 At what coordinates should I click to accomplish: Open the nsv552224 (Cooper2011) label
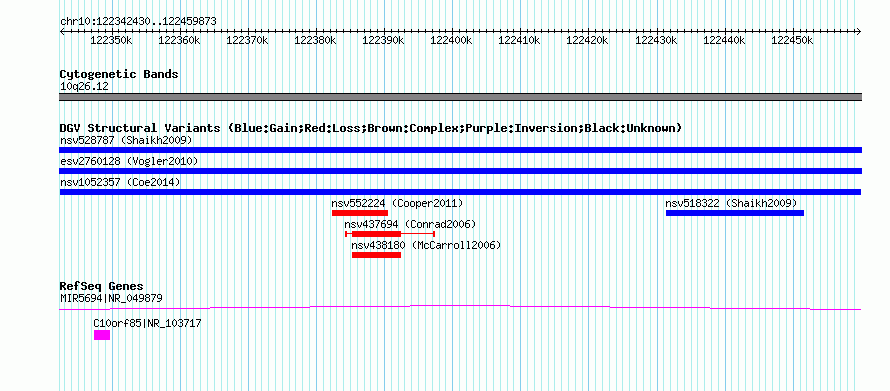pyautogui.click(x=397, y=203)
